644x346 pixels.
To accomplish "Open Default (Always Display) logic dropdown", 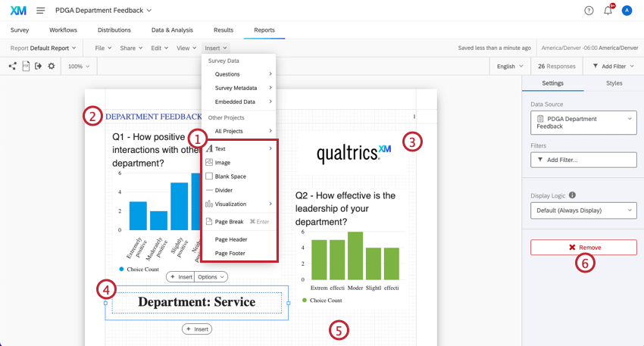I will click(583, 210).
